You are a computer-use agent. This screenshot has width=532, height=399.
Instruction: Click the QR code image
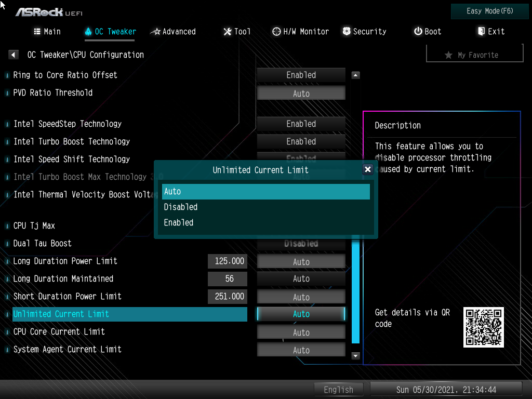484,327
